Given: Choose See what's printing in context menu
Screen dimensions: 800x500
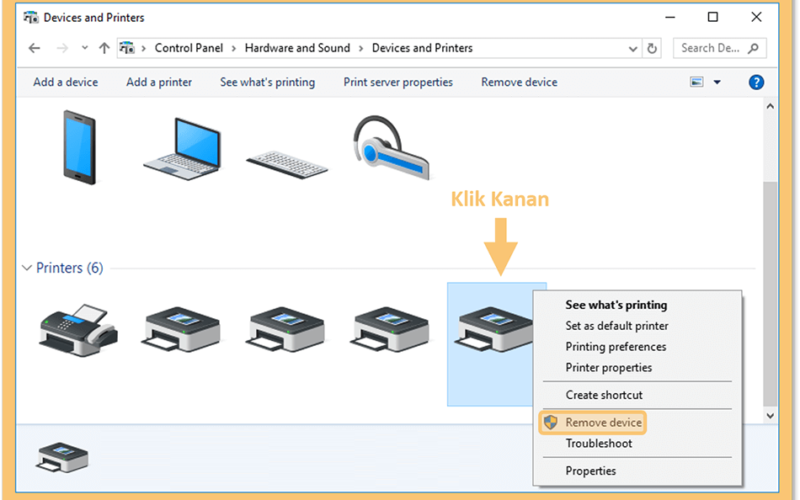Looking at the screenshot, I should coord(616,305).
